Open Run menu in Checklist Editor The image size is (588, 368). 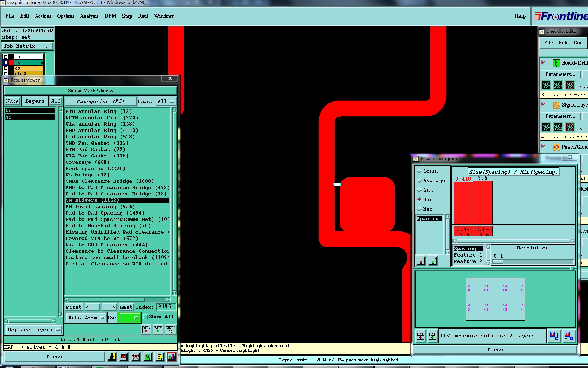[578, 43]
